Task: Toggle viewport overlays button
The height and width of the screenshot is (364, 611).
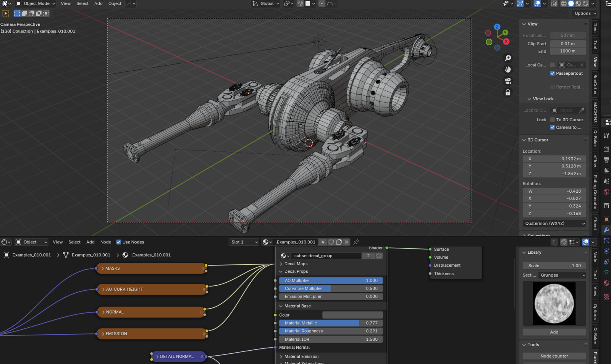Action: tap(537, 3)
